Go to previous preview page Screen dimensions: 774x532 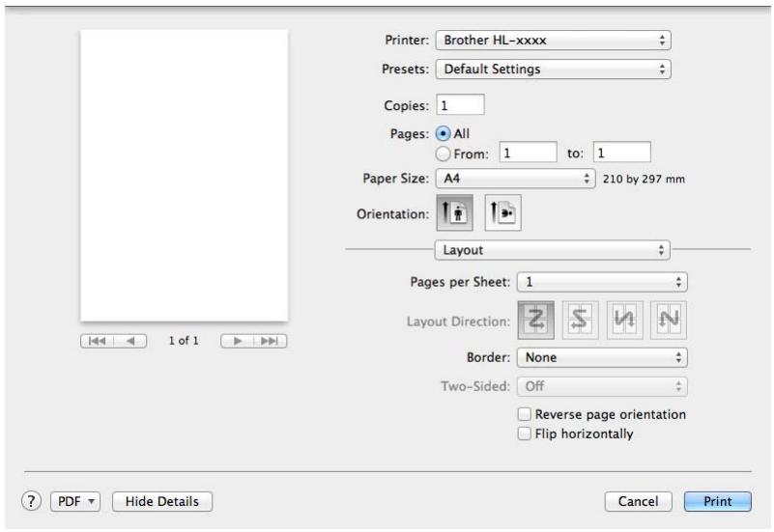(130, 341)
